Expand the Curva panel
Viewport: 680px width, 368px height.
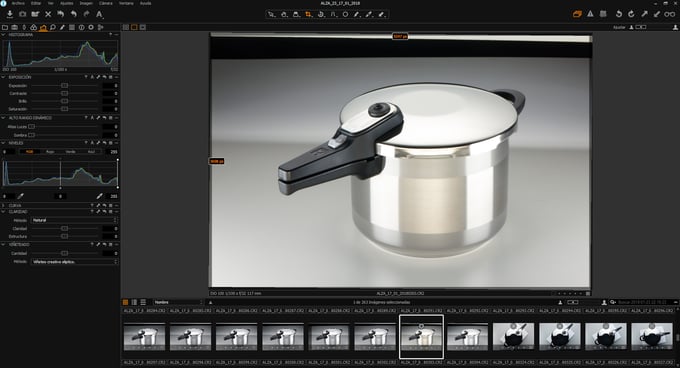click(x=3, y=205)
